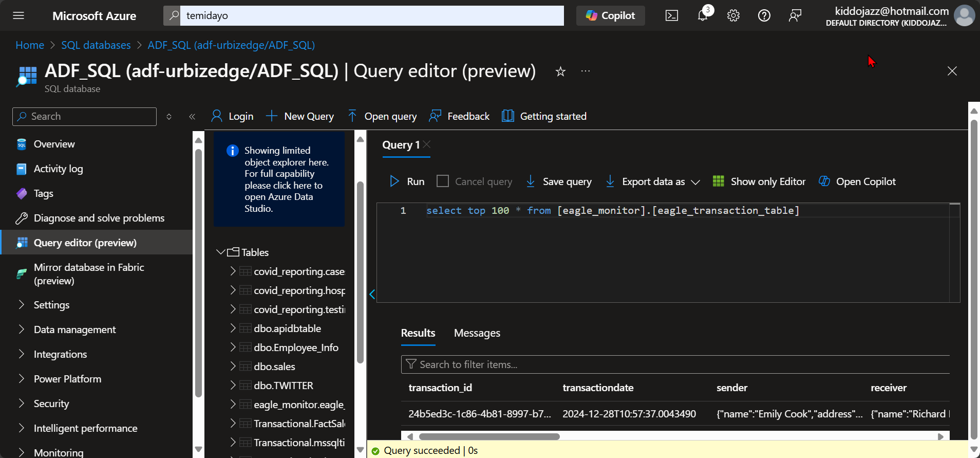Go to Home breadcrumb
The image size is (980, 458).
click(30, 45)
